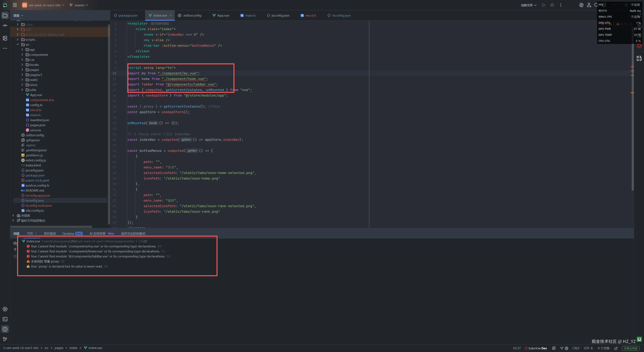The height and width of the screenshot is (352, 644).
Task: Open the Git tool window icon
Action: pos(5,339)
